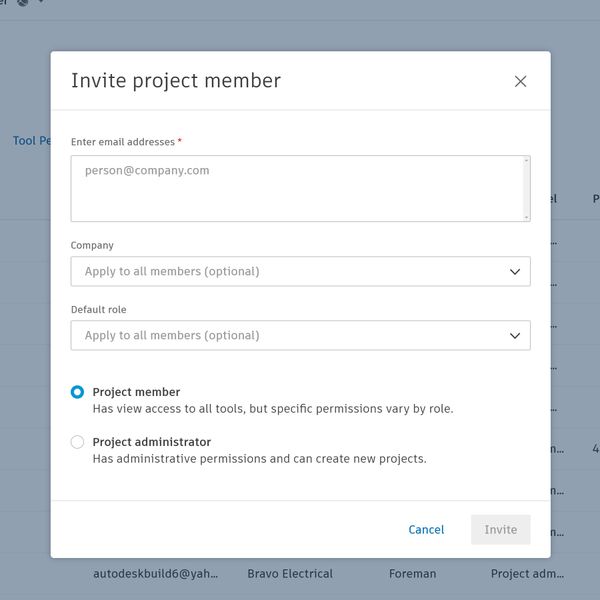600x600 pixels.
Task: Expand Default role using its chevron arrow
Action: (515, 335)
